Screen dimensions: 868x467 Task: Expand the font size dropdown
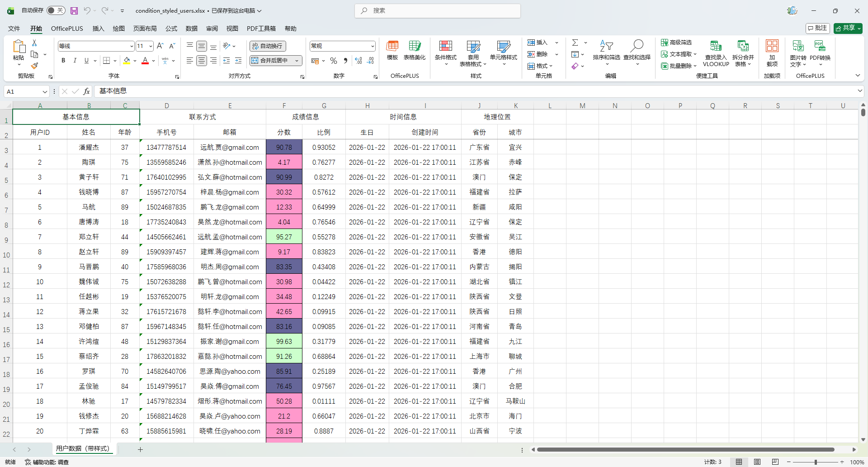[x=151, y=46]
